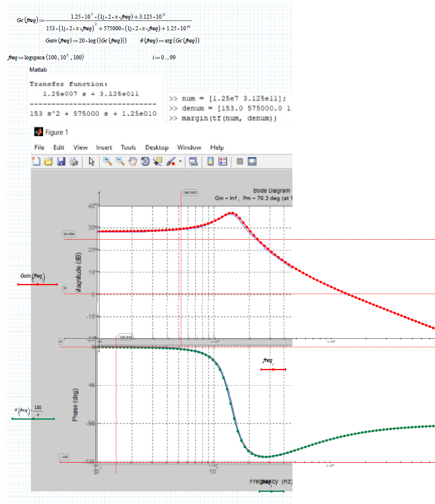Select the Brush data tool
435x504 pixels.
(170, 161)
